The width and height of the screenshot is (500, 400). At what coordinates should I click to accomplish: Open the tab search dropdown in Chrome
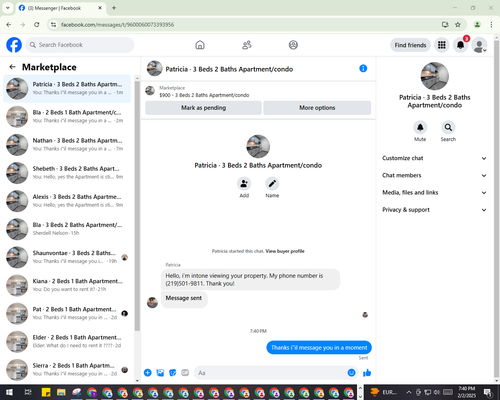pos(8,8)
